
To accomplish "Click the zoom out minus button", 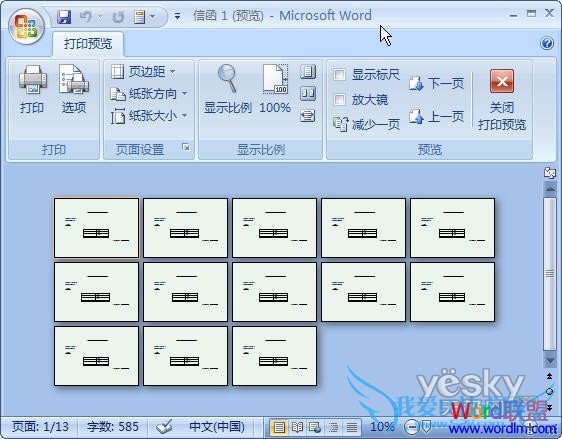I will [411, 427].
